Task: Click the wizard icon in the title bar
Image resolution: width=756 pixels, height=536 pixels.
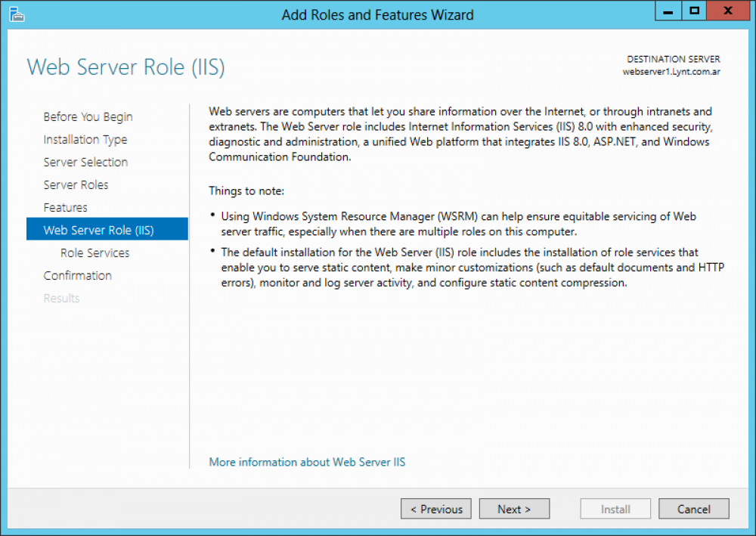Action: 17,14
